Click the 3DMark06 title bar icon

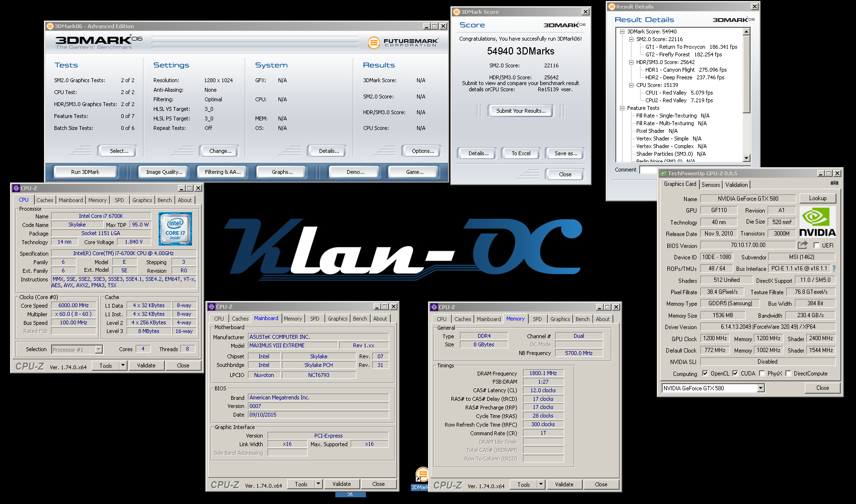[x=50, y=26]
